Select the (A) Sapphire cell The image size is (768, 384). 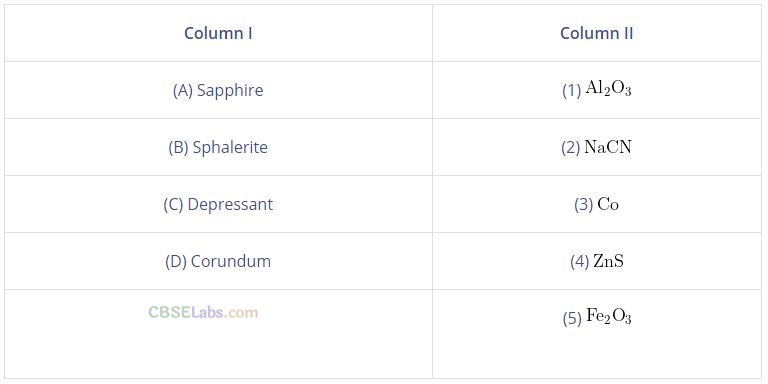218,90
